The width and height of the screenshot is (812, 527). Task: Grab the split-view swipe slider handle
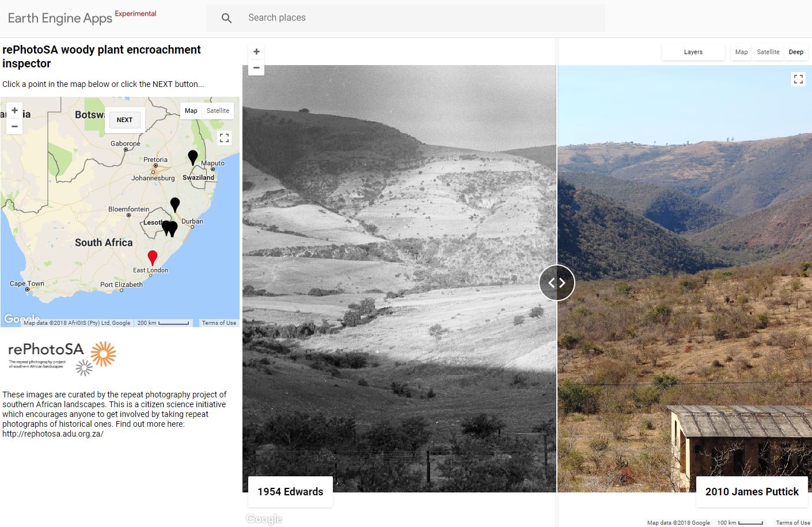pos(556,283)
